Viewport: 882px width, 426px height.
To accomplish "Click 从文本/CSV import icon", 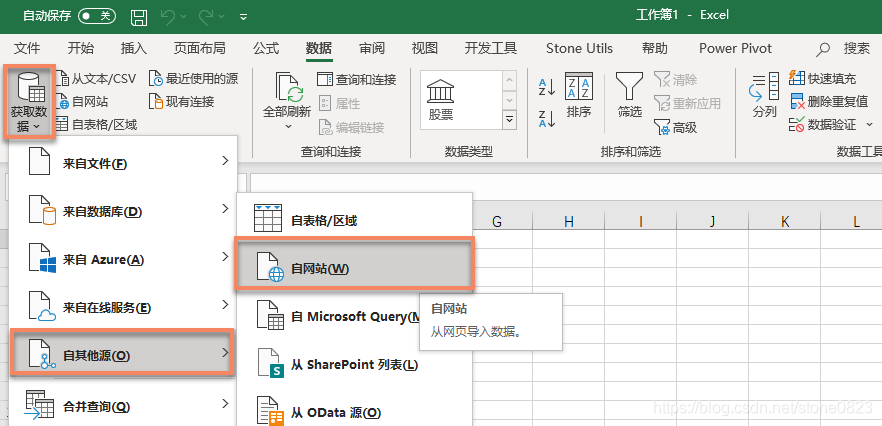I will pyautogui.click(x=63, y=79).
